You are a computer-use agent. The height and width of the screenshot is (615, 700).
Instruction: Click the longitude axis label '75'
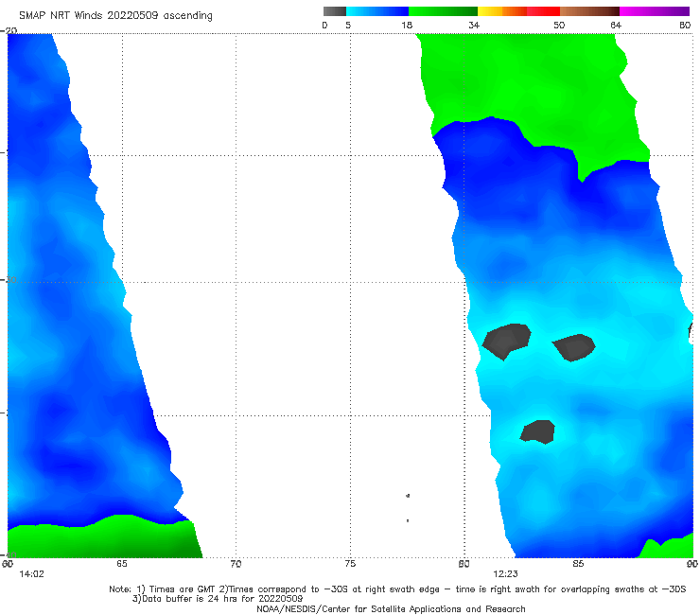click(x=350, y=564)
